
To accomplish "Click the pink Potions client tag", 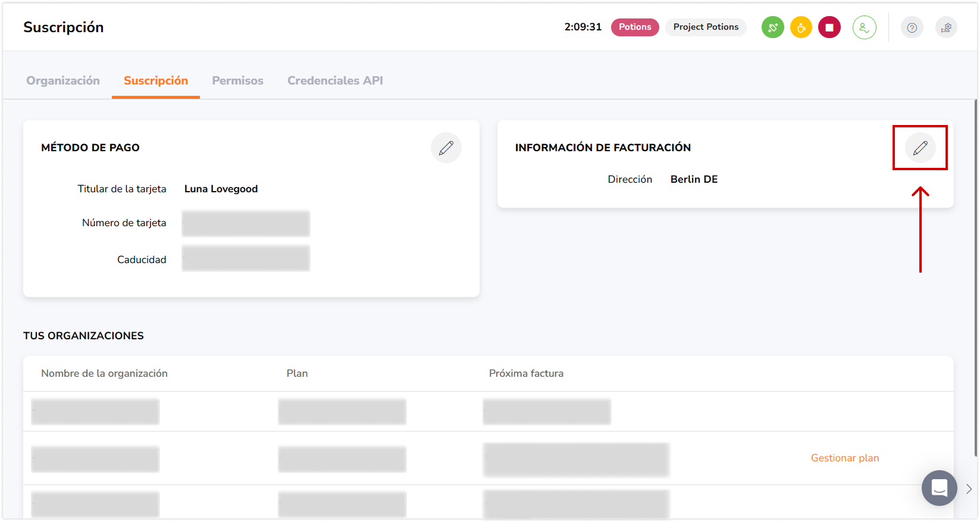I will click(x=635, y=27).
